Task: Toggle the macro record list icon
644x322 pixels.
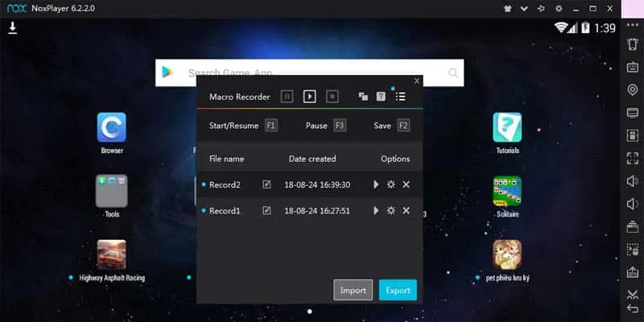Action: [400, 97]
